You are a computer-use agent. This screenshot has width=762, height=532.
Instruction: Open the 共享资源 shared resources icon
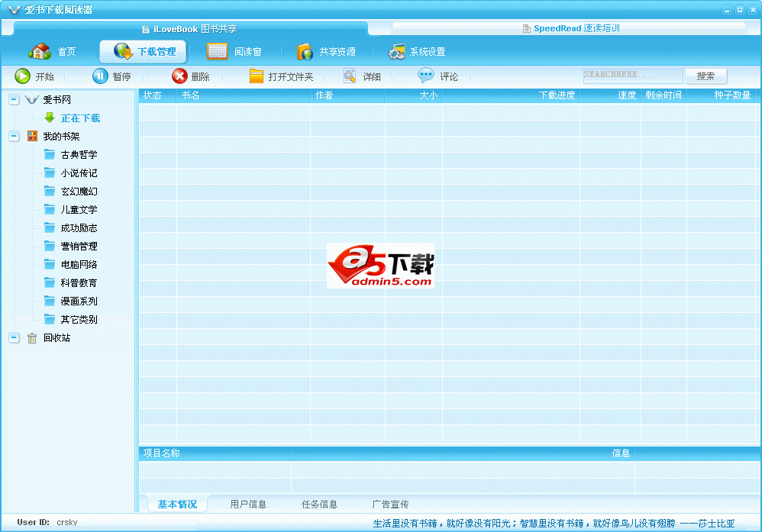(305, 51)
